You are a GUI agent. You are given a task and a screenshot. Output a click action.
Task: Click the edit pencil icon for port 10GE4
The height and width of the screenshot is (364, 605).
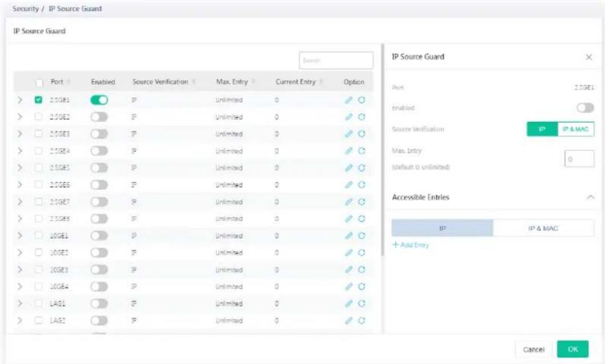tap(349, 287)
